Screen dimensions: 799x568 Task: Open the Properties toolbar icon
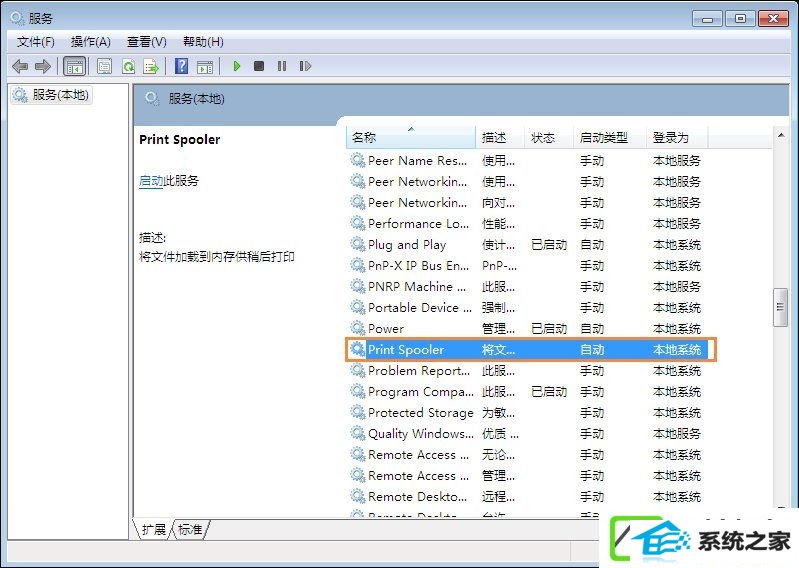[104, 66]
